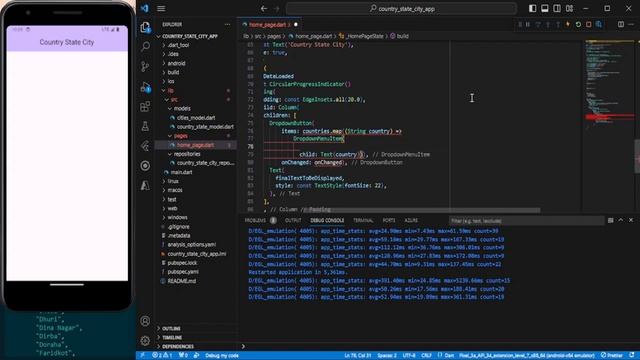
Task: Switch to the TERMINAL tab
Action: tap(363, 220)
